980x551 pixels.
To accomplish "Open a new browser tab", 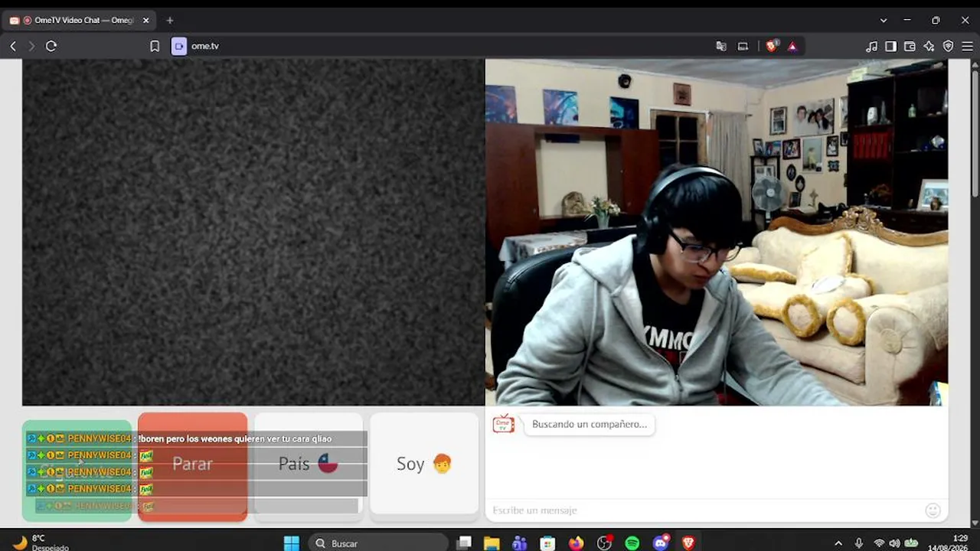I will 170,20.
